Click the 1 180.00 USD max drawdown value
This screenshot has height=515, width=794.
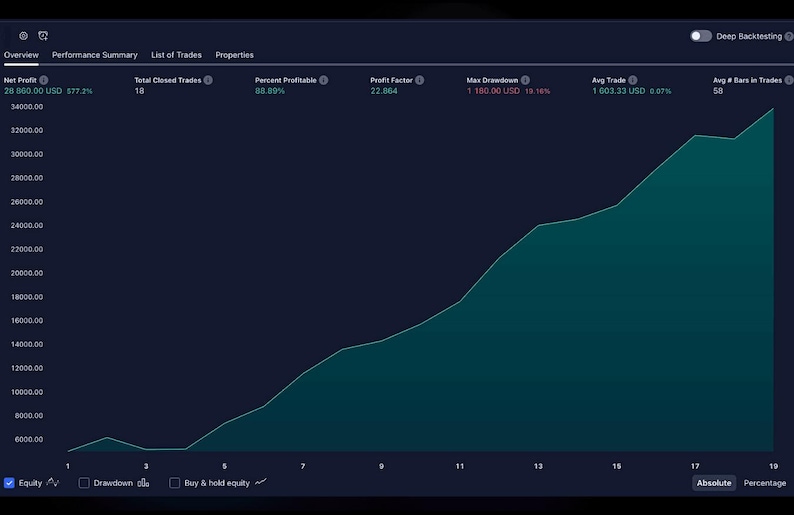[493, 91]
